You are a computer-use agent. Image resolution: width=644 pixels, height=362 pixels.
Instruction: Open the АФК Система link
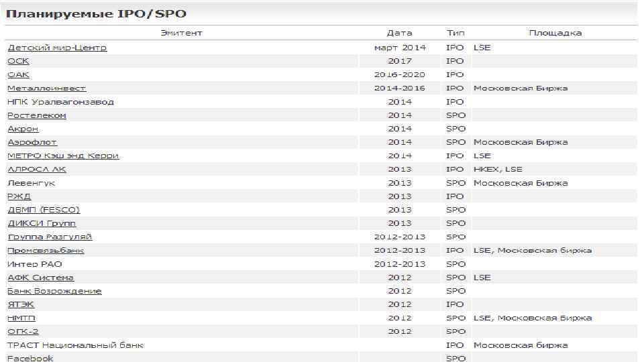coord(41,278)
